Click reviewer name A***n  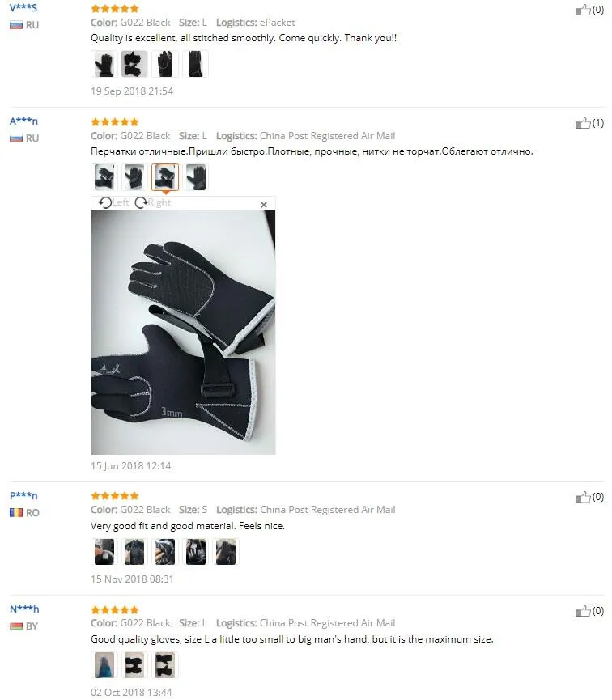(23, 121)
